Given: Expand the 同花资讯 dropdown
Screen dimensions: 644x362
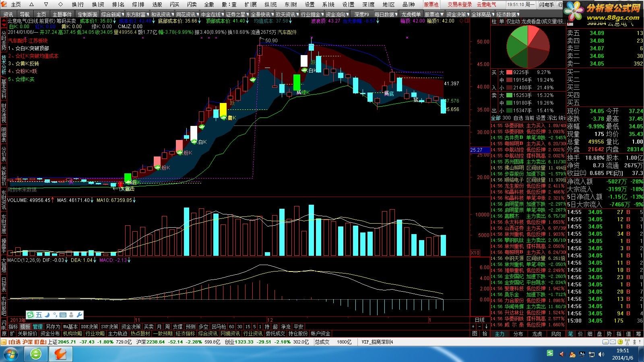Looking at the screenshot, I should [x=188, y=14].
